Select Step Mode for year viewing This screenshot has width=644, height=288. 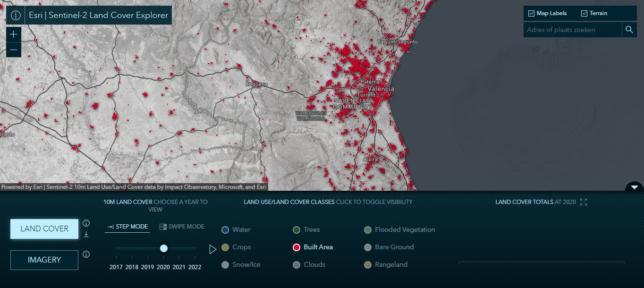point(127,227)
